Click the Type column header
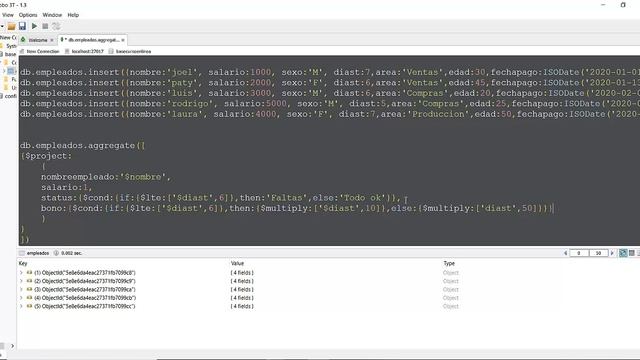 [x=449, y=263]
